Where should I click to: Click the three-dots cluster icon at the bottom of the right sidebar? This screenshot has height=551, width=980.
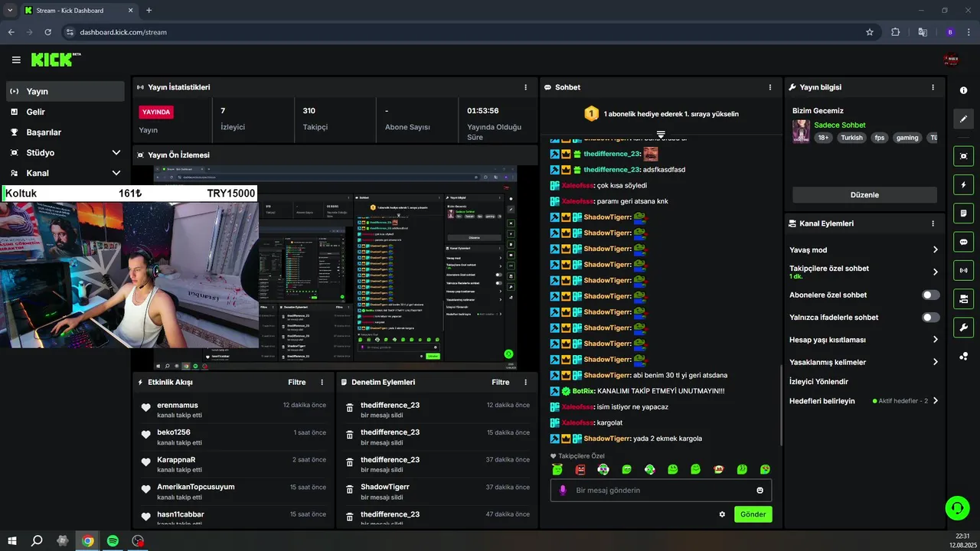click(963, 357)
